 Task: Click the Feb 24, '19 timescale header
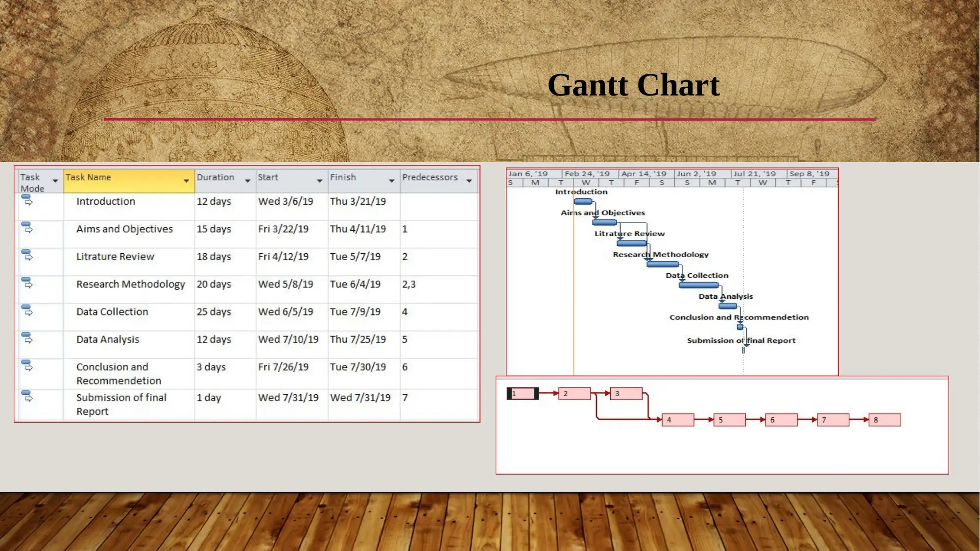pos(590,174)
